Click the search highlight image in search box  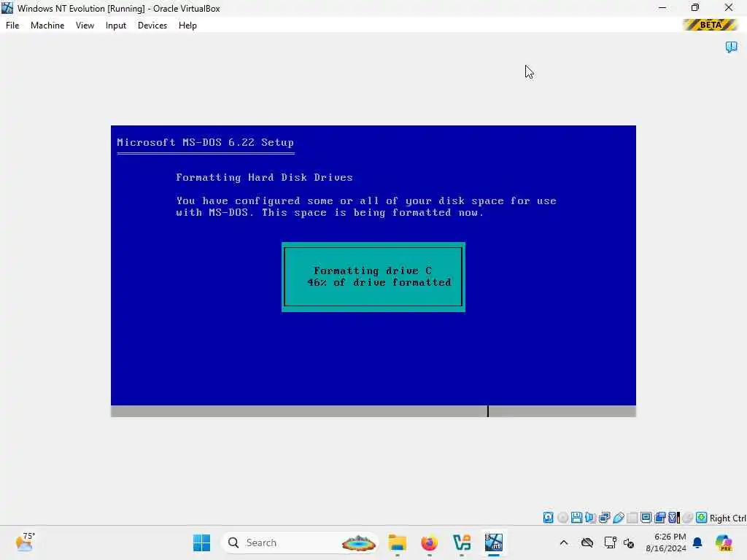[359, 542]
